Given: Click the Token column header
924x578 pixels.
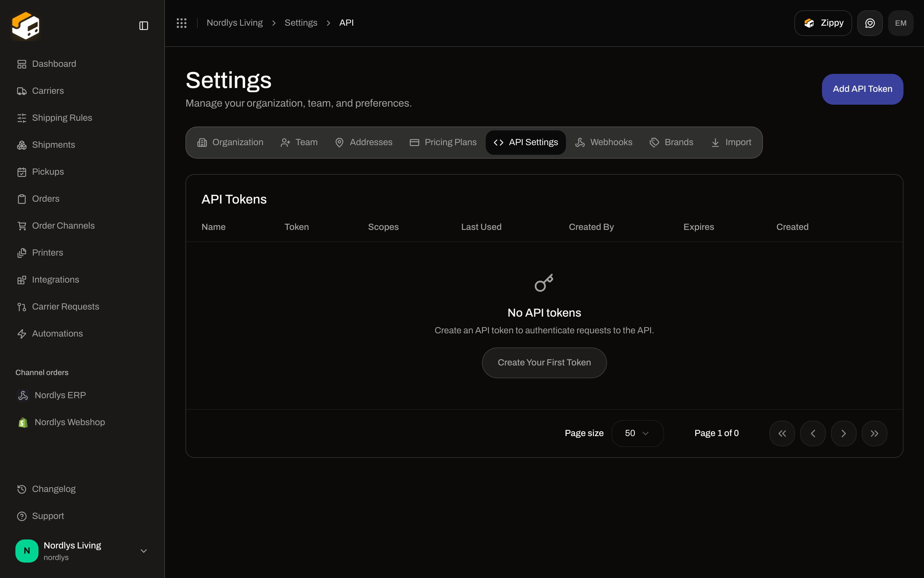Looking at the screenshot, I should pos(296,227).
